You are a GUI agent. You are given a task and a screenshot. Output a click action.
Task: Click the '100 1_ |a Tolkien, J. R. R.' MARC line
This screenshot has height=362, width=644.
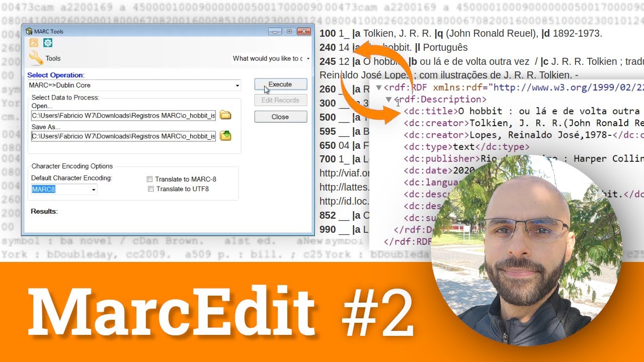[460, 34]
